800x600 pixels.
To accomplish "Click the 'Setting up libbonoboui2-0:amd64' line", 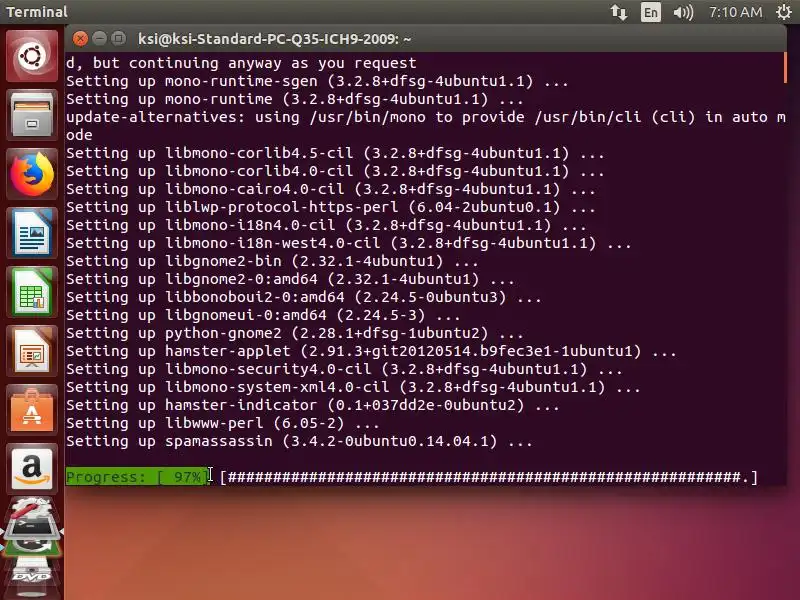I will point(304,297).
